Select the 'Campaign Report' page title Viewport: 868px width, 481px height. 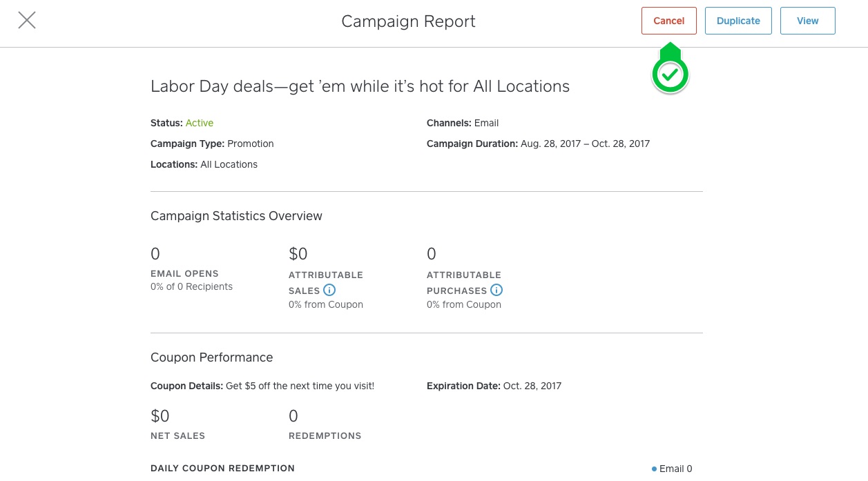(x=409, y=21)
